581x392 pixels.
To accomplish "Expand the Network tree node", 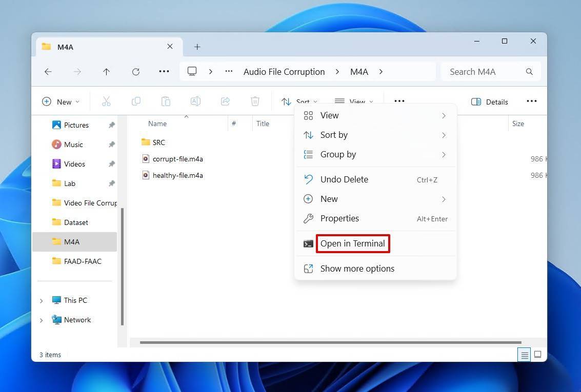I will [x=42, y=320].
